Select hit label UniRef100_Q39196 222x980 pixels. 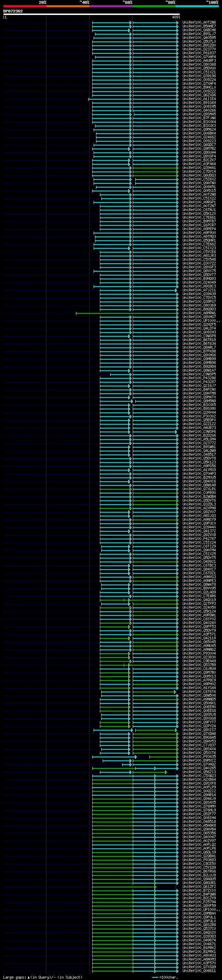(199, 76)
